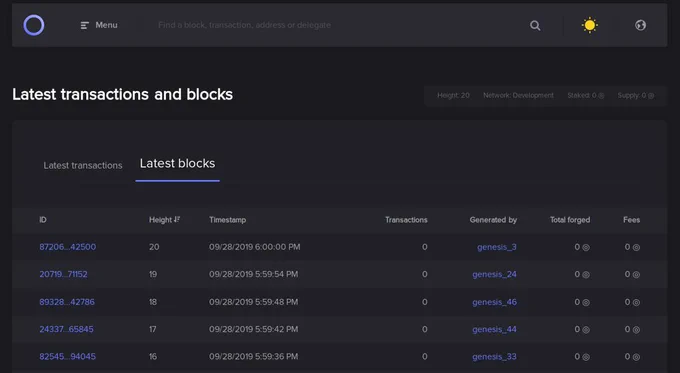Open block 89328...42786
Viewport: 680px width, 373px height.
tap(67, 302)
